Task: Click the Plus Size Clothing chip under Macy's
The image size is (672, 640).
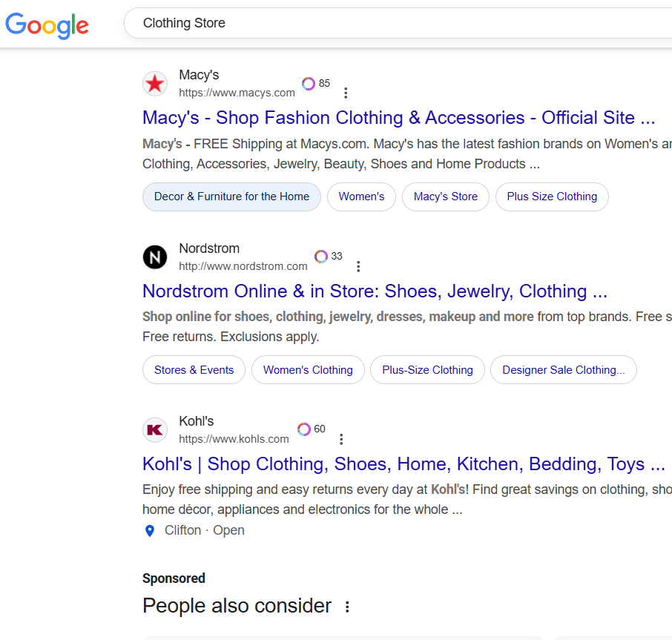Action: 552,197
